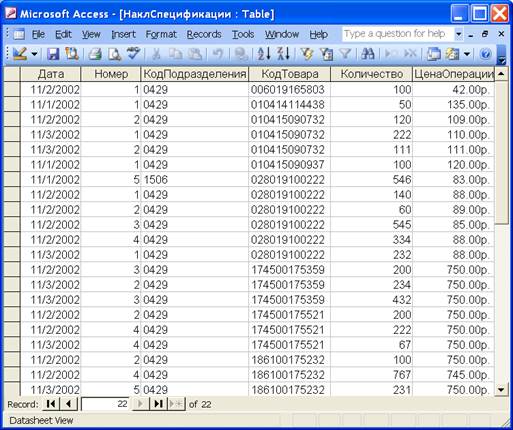Click the Print icon in toolbar
This screenshot has width=513, height=430.
pyautogui.click(x=95, y=54)
